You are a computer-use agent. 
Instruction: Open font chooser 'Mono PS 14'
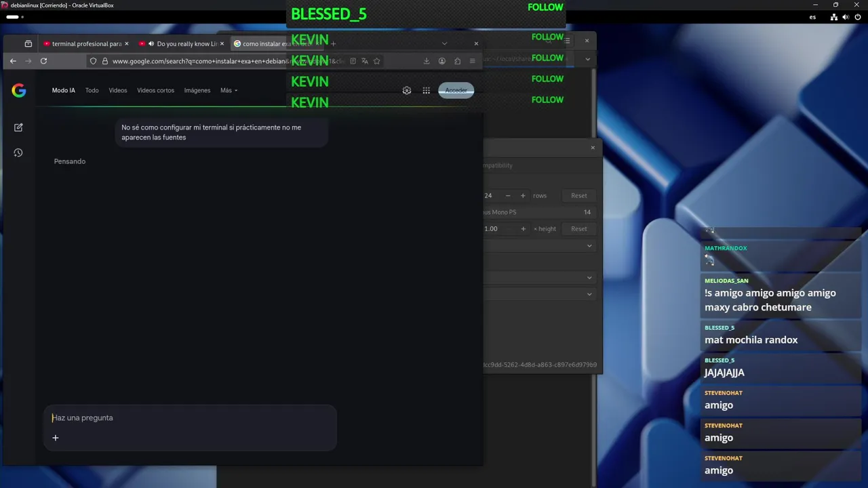coord(539,212)
